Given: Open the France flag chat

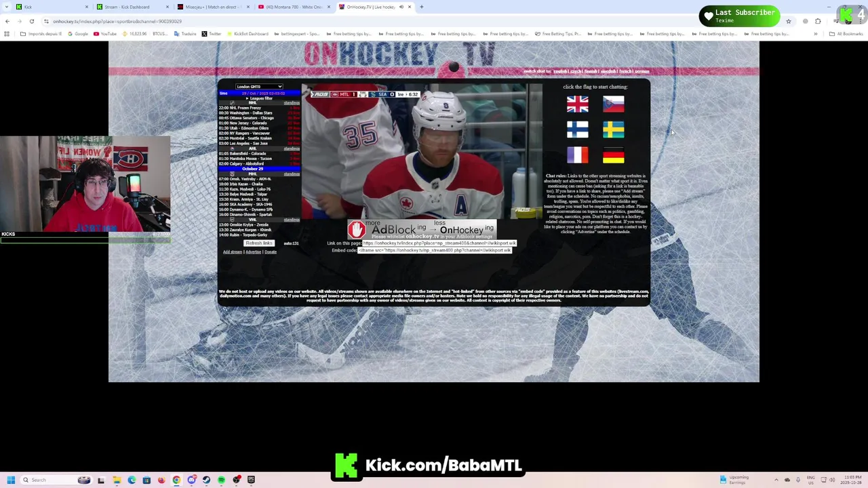Looking at the screenshot, I should point(578,155).
